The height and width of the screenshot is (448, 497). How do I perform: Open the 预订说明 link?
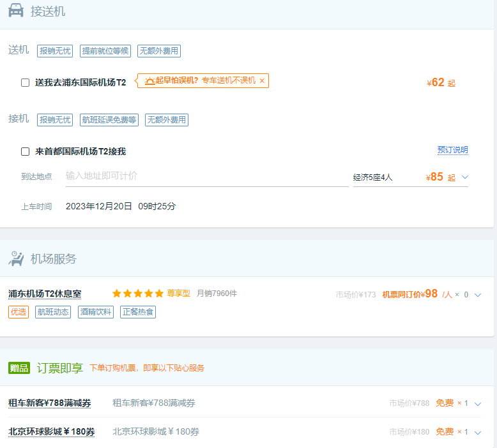click(x=453, y=150)
